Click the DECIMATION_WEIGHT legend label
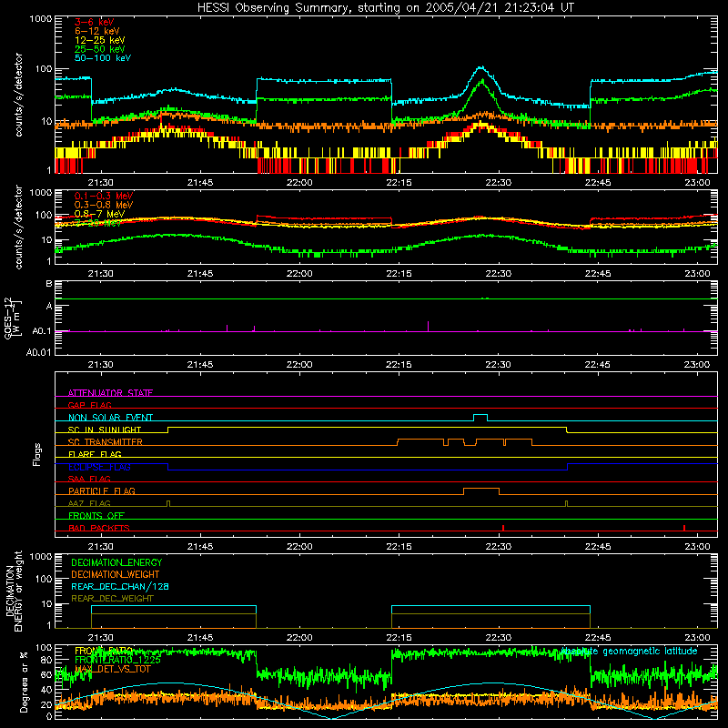This screenshot has width=728, height=728. [116, 574]
